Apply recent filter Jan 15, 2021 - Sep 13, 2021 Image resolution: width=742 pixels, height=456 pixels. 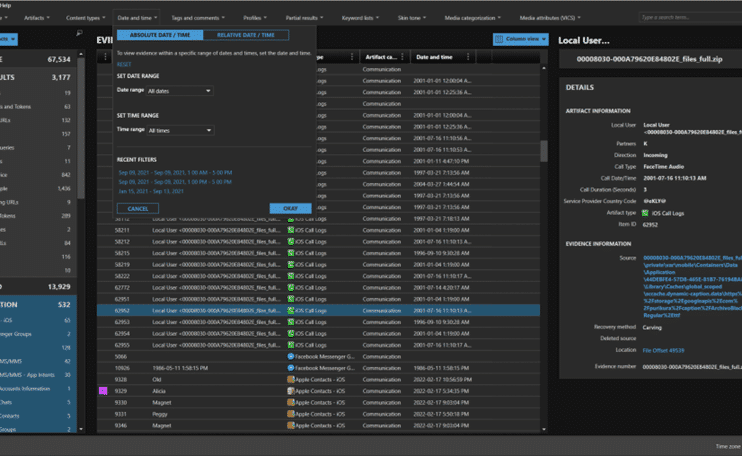click(x=151, y=191)
